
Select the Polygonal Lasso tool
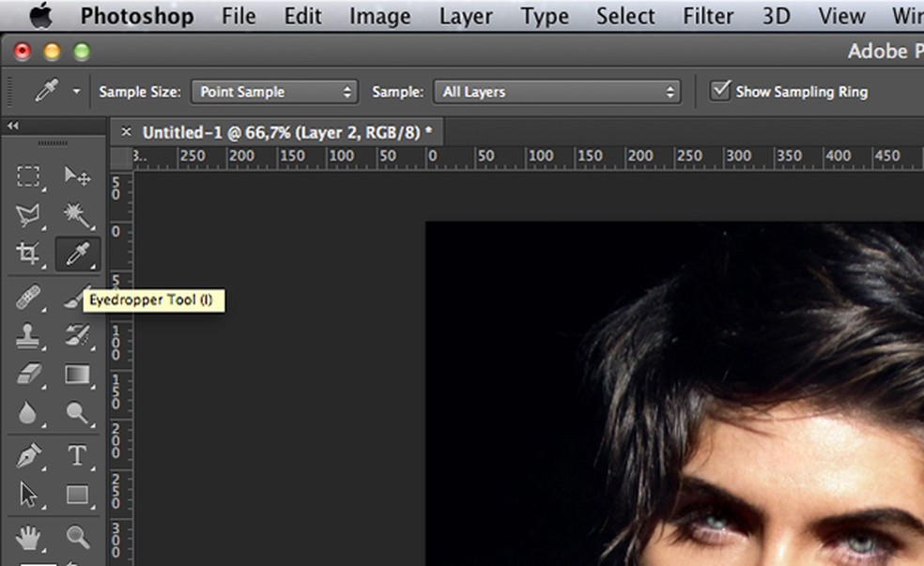pyautogui.click(x=27, y=215)
